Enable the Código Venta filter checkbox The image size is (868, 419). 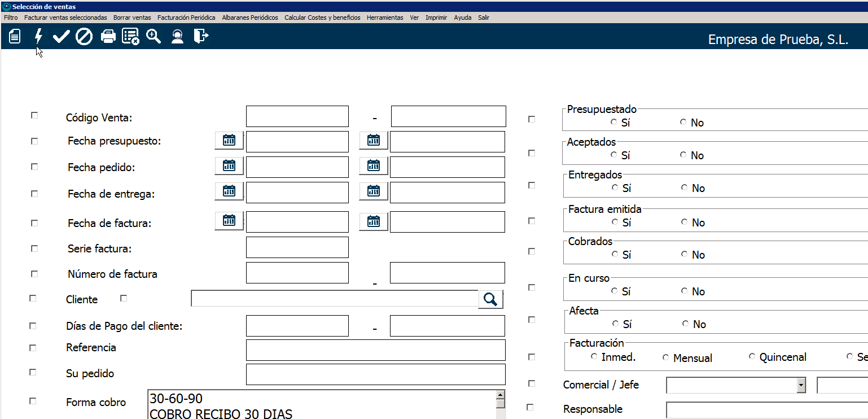(34, 115)
